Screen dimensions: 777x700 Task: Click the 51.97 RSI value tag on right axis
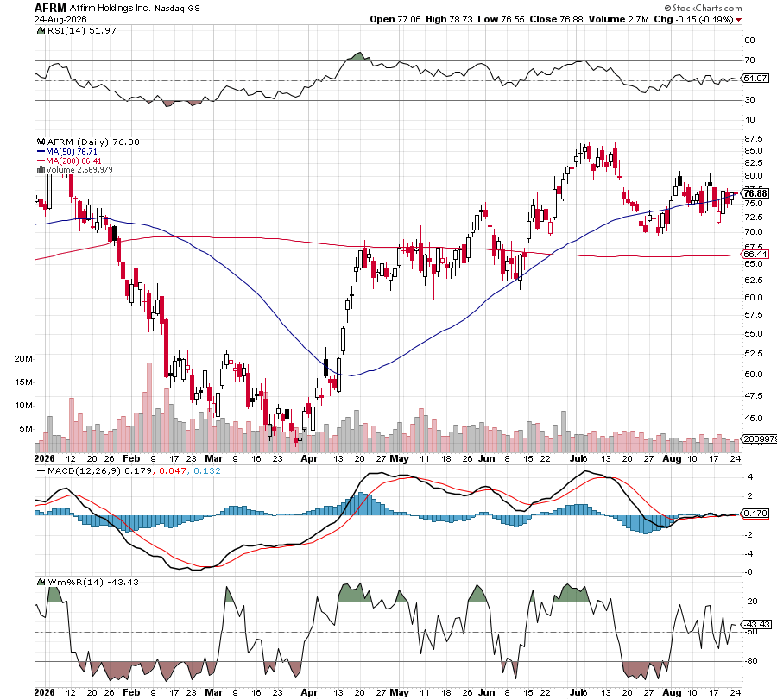pyautogui.click(x=755, y=79)
